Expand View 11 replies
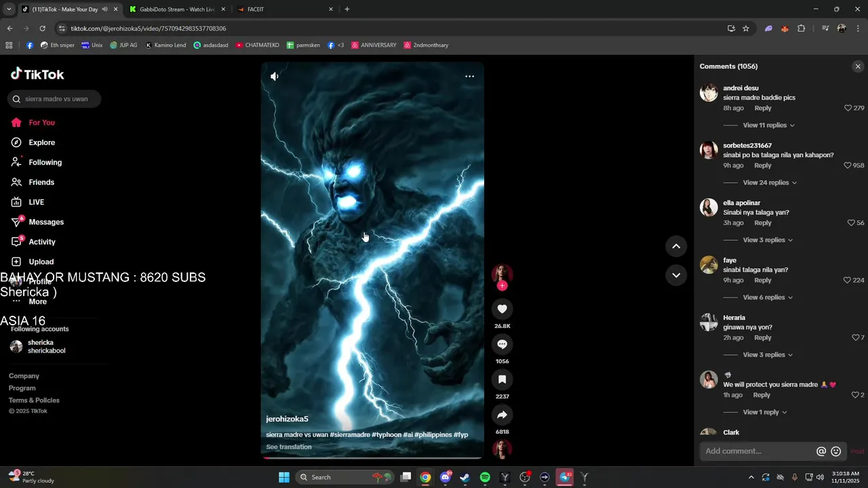This screenshot has height=488, width=868. 768,125
